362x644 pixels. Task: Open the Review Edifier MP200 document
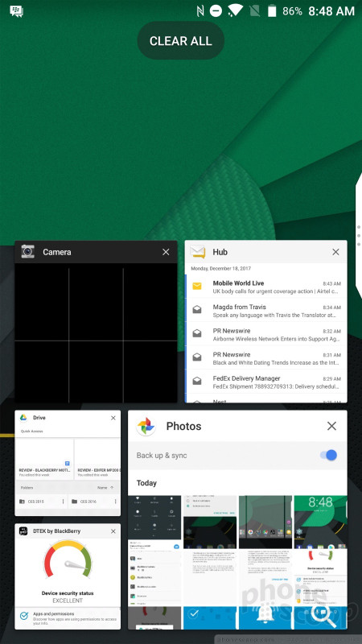(x=97, y=459)
